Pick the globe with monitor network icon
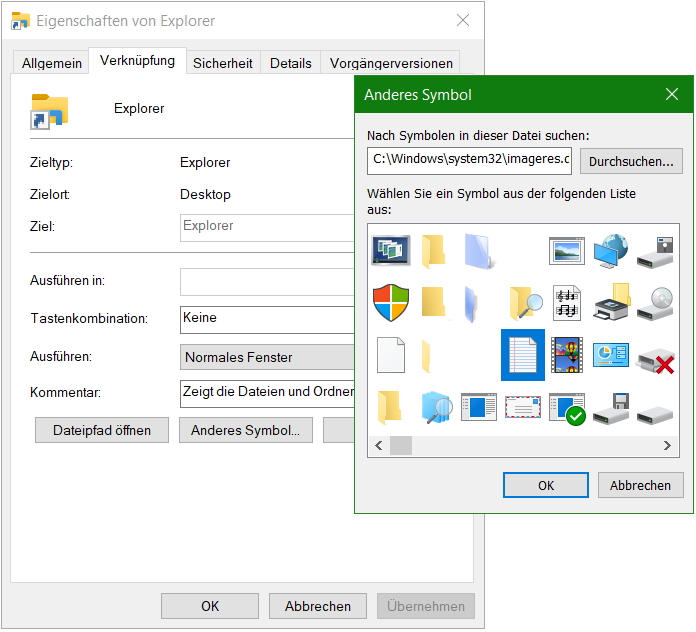The image size is (696, 632). [611, 251]
